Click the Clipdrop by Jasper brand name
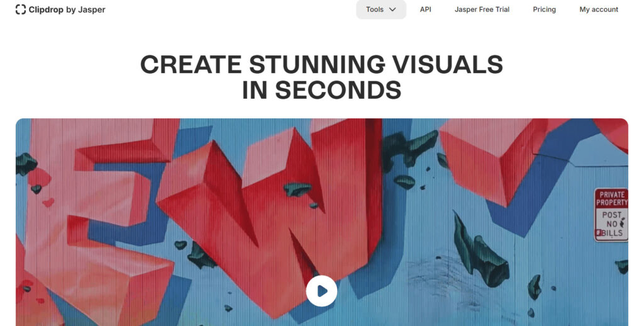This screenshot has height=326, width=644. [67, 9]
